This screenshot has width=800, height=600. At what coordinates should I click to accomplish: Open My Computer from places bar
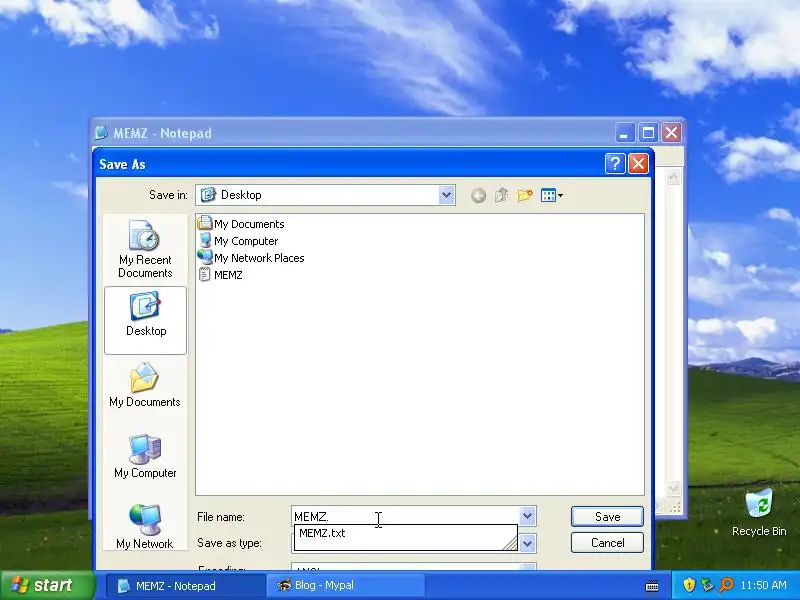tap(145, 456)
